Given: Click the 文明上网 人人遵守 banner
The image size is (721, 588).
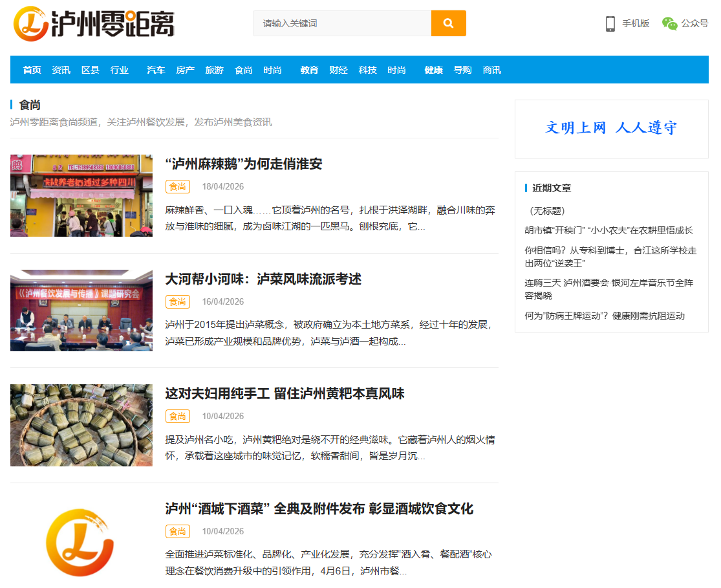Looking at the screenshot, I should point(611,128).
